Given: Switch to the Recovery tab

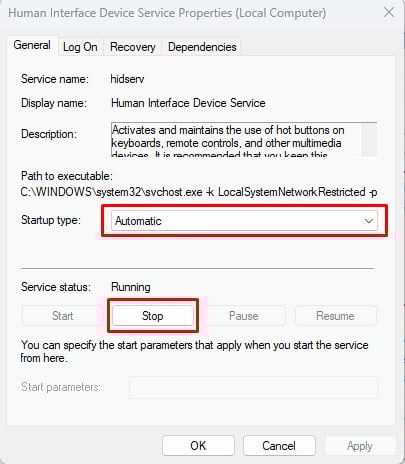Looking at the screenshot, I should coord(133,47).
